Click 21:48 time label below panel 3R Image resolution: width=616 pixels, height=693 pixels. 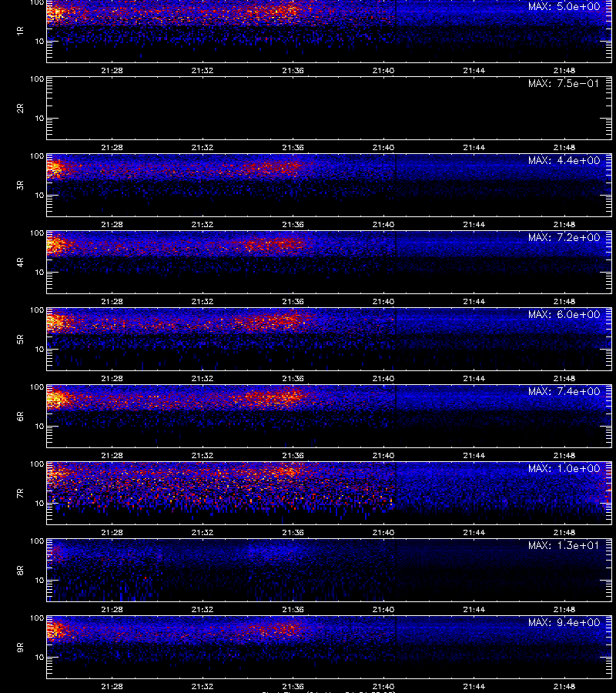coord(564,225)
